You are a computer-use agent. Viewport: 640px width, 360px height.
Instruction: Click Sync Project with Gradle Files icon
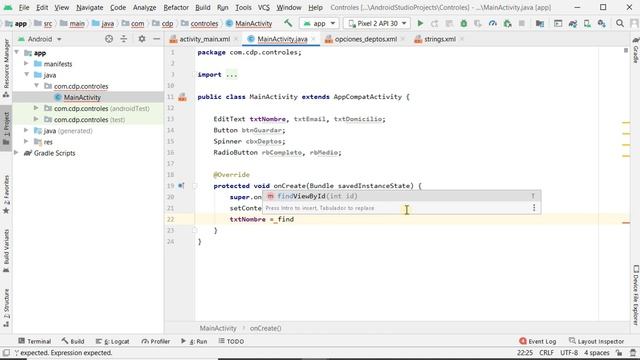(573, 23)
